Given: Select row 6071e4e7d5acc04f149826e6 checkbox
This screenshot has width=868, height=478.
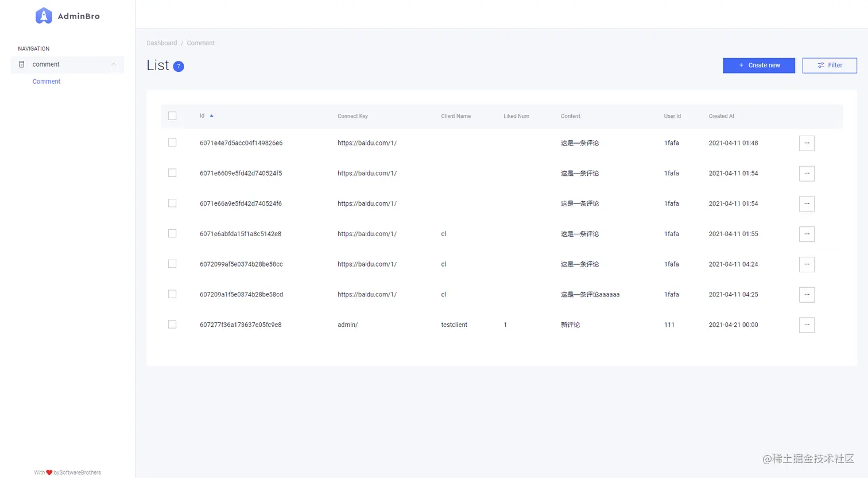Looking at the screenshot, I should [172, 142].
